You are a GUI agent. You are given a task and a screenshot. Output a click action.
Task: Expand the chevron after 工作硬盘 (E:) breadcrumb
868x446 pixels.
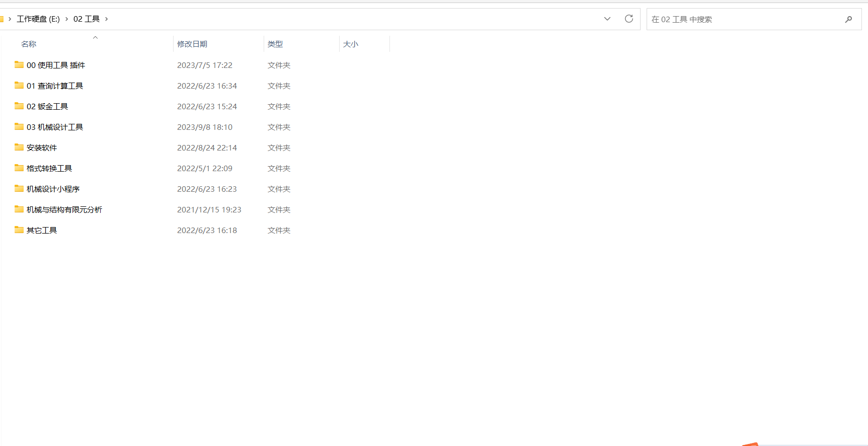coord(66,19)
